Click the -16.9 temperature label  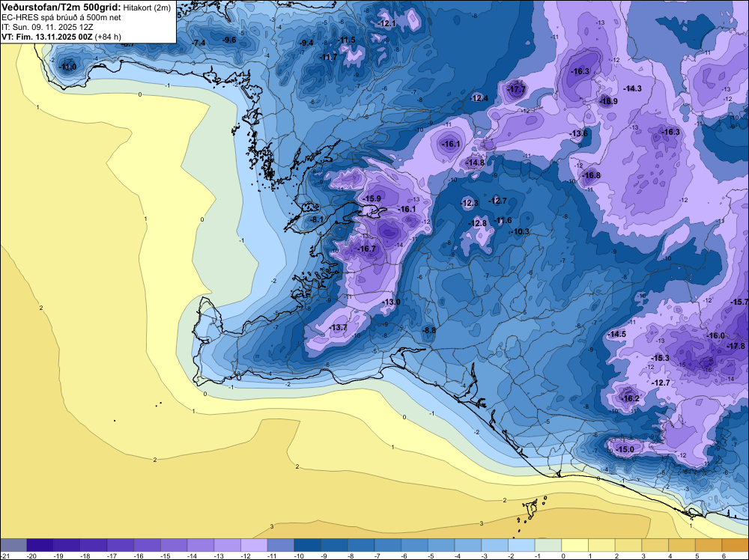[x=608, y=101]
